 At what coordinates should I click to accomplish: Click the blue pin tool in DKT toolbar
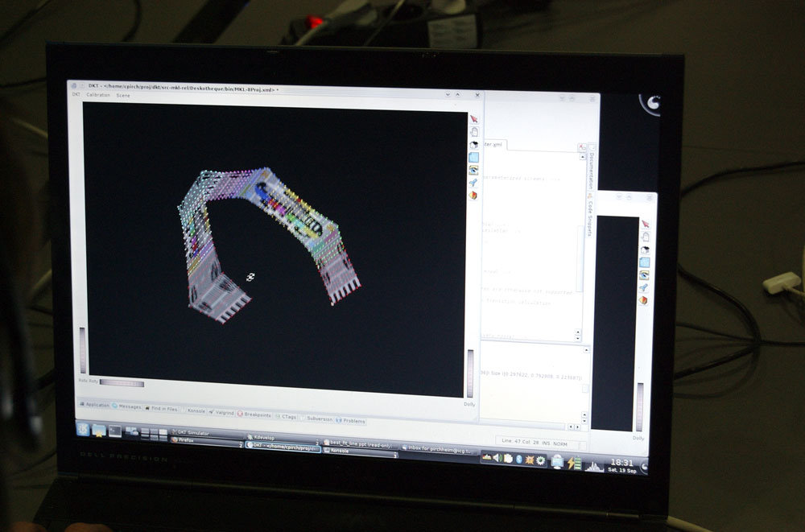[473, 183]
